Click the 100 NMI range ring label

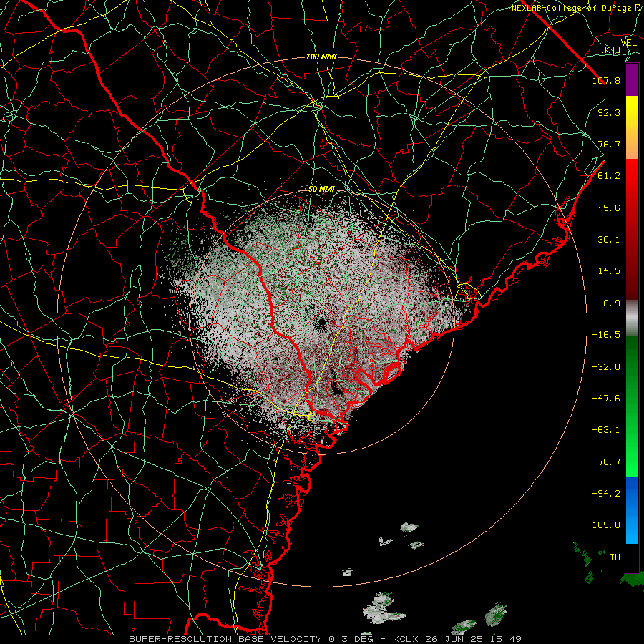[321, 57]
